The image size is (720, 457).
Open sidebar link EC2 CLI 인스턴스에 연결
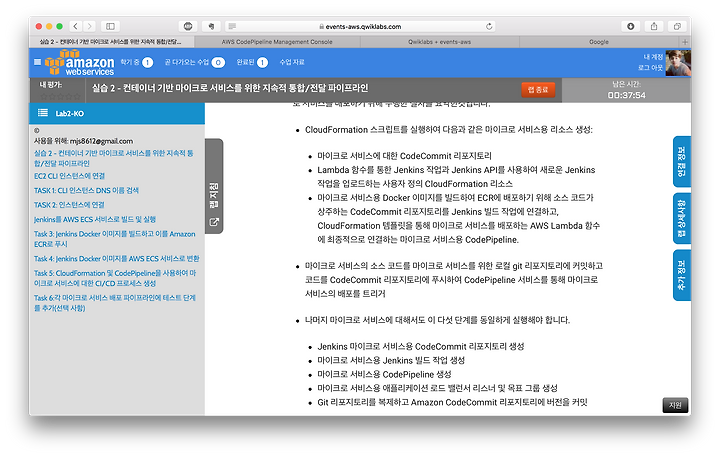pos(69,176)
